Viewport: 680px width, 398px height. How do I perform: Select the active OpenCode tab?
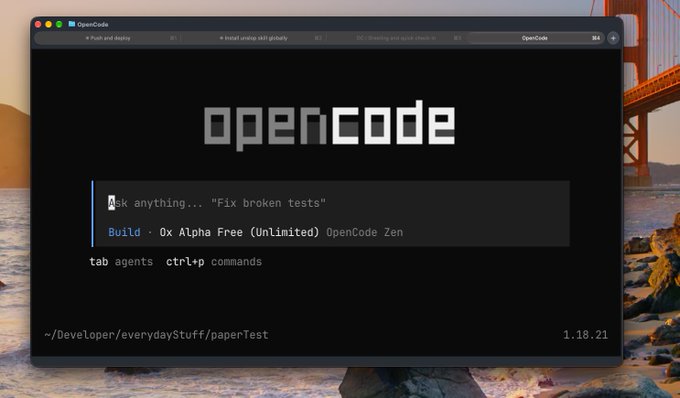tap(535, 38)
